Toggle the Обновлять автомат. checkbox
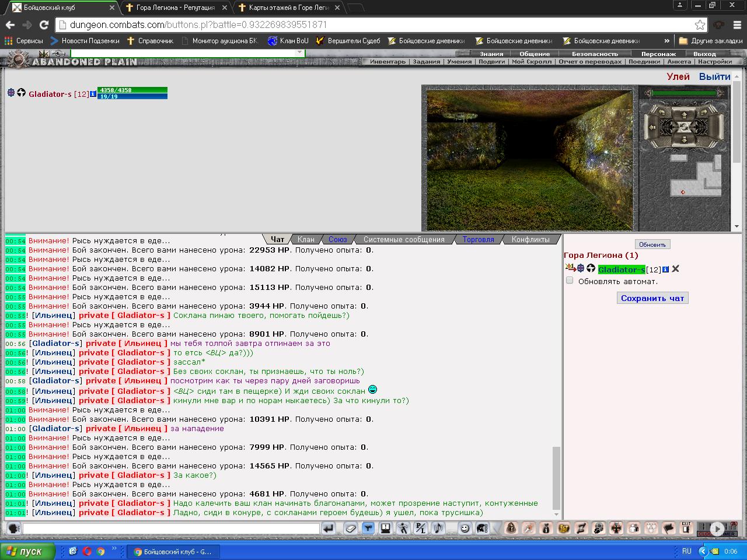The image size is (747, 560). point(570,281)
